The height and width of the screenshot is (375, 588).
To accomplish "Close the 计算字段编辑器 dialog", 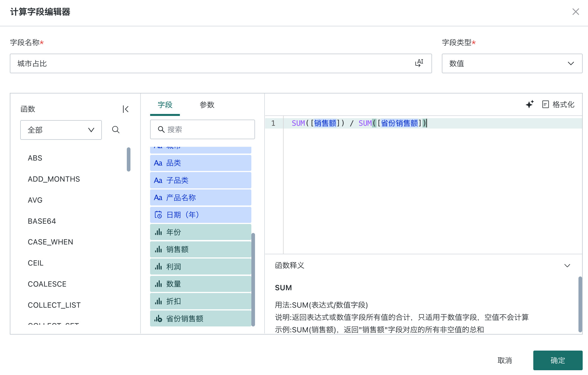I will tap(576, 12).
